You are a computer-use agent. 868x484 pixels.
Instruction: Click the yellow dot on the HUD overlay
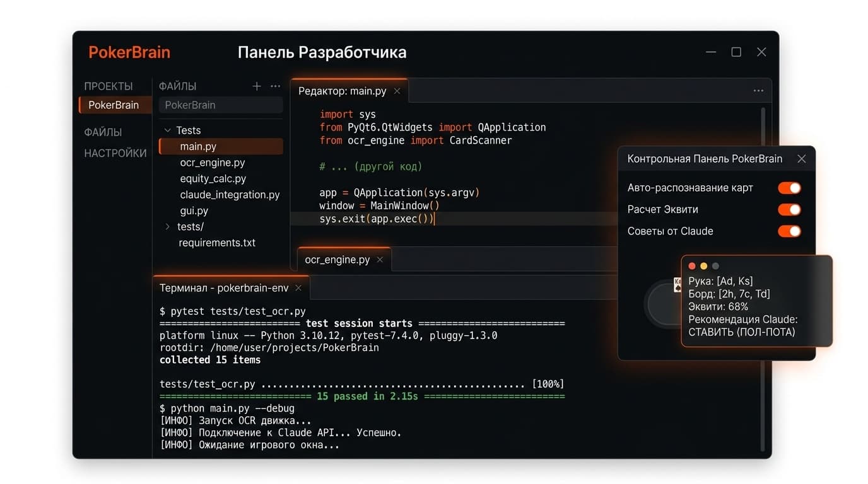703,266
